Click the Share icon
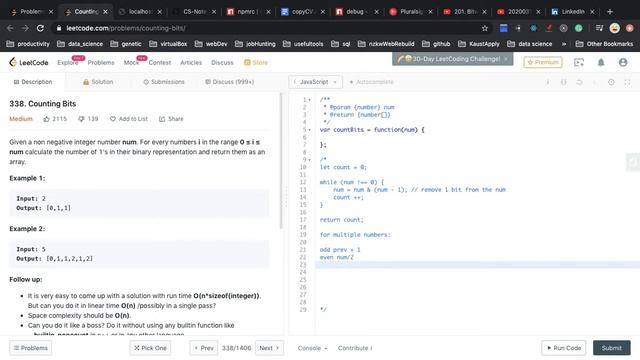This screenshot has width=640, height=360. click(162, 119)
